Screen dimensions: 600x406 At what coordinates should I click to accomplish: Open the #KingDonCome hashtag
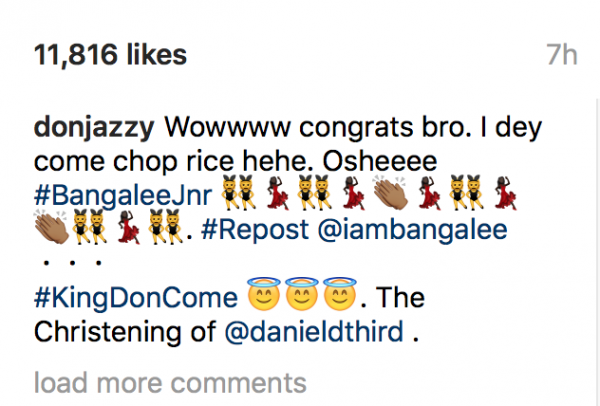click(135, 298)
